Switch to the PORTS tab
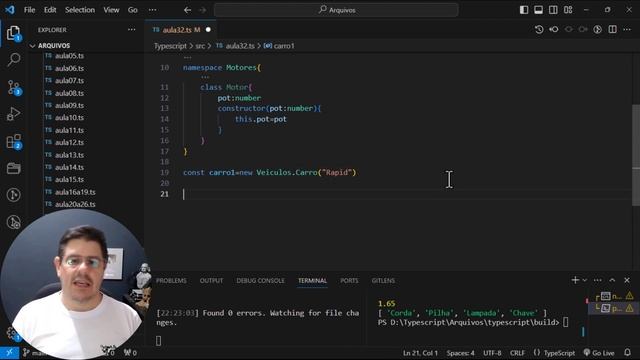Image resolution: width=640 pixels, height=360 pixels. tap(349, 281)
